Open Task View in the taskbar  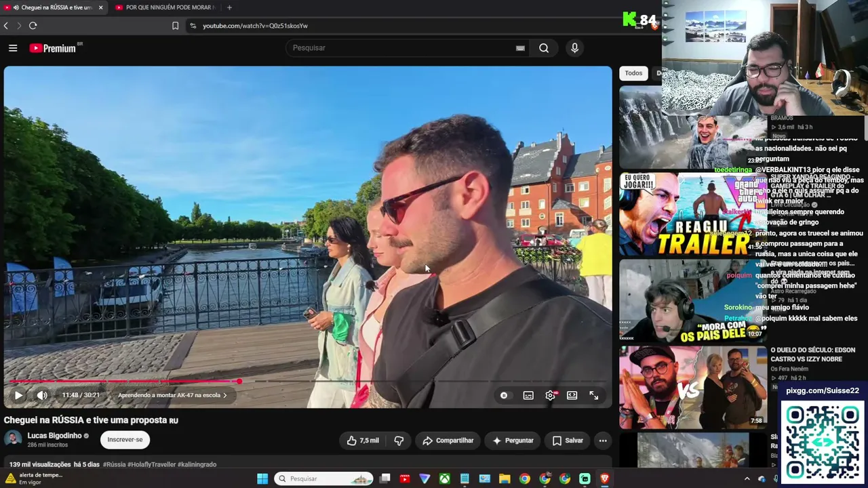tap(385, 479)
